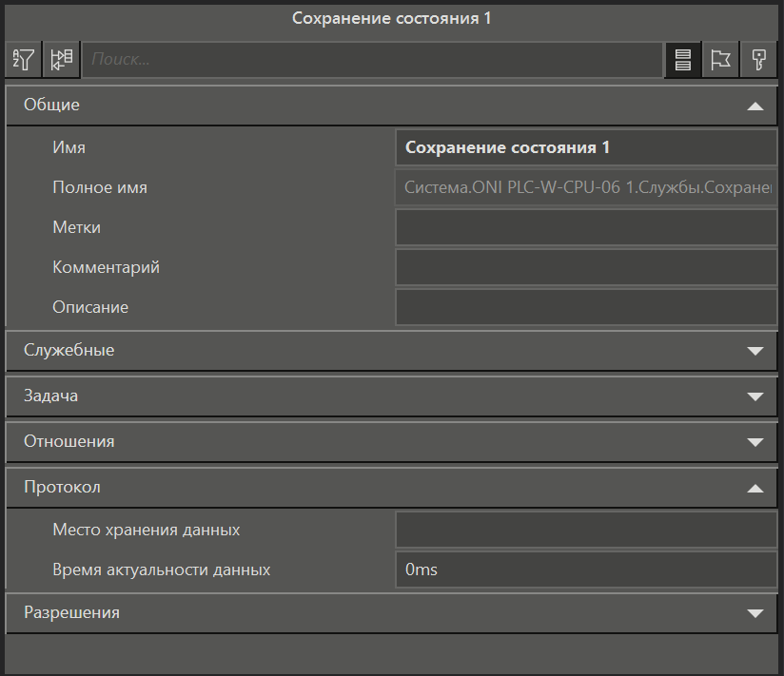The width and height of the screenshot is (784, 676).
Task: Click the flag icon in the toolbar
Action: pyautogui.click(x=720, y=60)
